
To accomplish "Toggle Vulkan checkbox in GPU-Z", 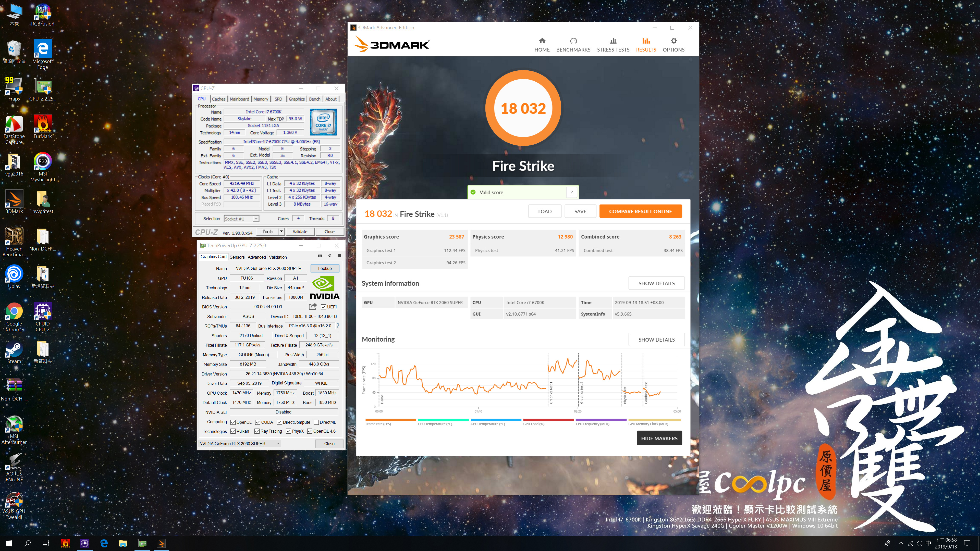I will pos(233,431).
